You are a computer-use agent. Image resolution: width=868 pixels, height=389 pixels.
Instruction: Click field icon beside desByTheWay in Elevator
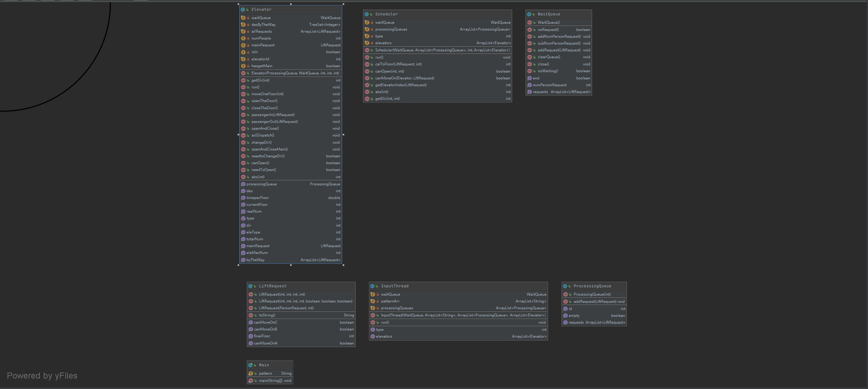point(243,25)
